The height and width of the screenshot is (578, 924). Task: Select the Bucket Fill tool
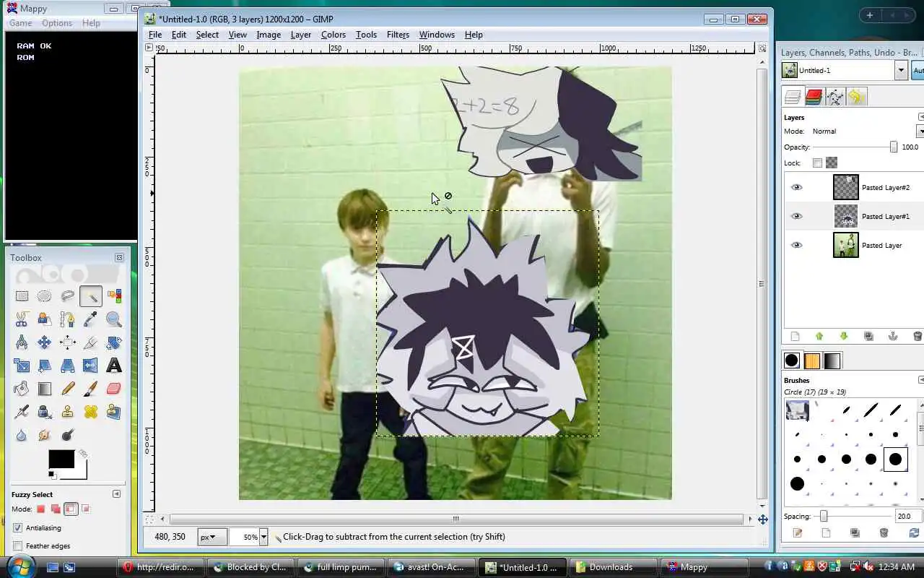22,389
